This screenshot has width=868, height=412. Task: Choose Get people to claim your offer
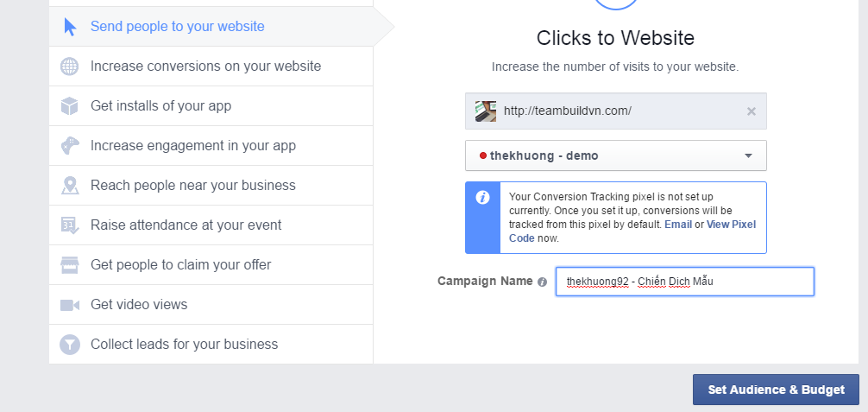(x=180, y=265)
